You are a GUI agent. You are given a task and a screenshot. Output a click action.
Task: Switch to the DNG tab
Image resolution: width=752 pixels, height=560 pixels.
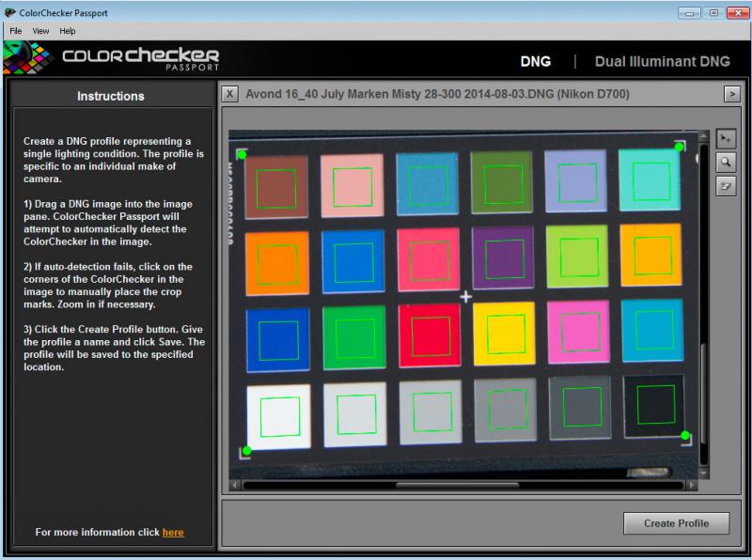tap(536, 61)
